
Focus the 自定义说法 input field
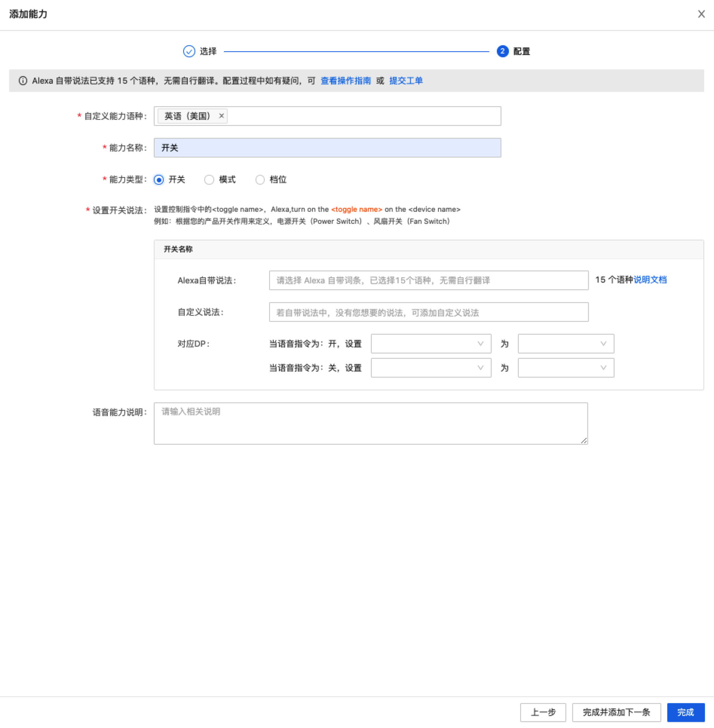(x=429, y=312)
